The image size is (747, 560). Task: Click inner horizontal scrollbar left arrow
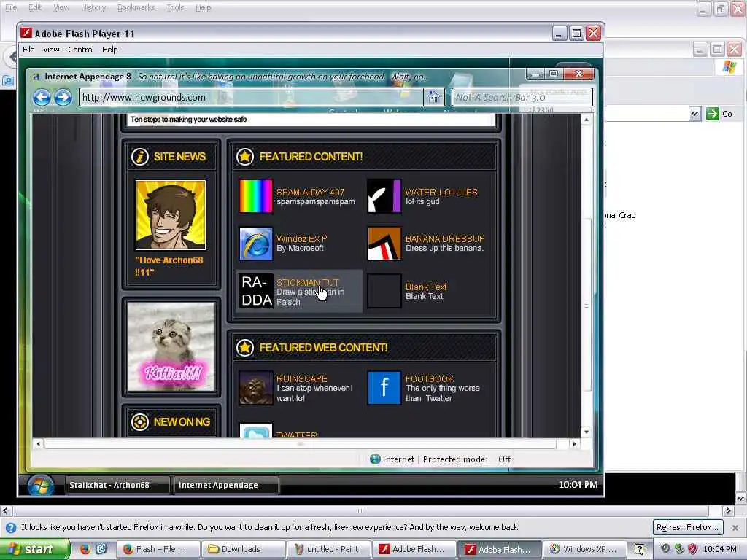click(x=39, y=444)
